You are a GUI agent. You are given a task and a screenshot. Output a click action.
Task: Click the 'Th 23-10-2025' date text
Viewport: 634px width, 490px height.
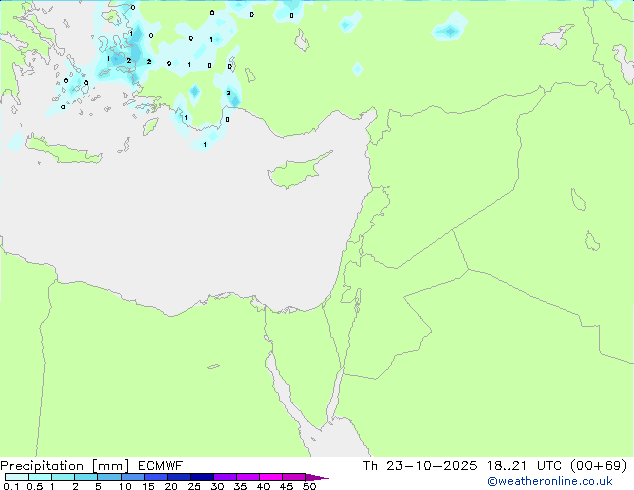[420, 466]
